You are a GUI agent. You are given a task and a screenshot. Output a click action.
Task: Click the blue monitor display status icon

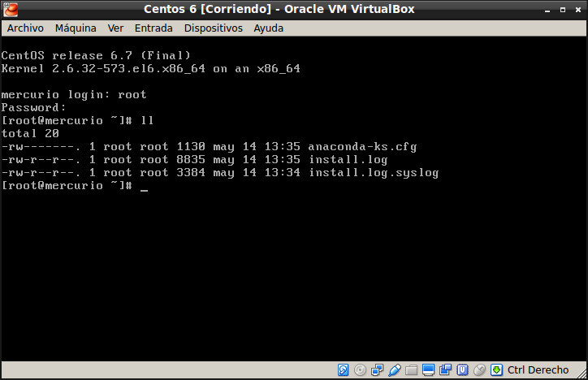(429, 370)
